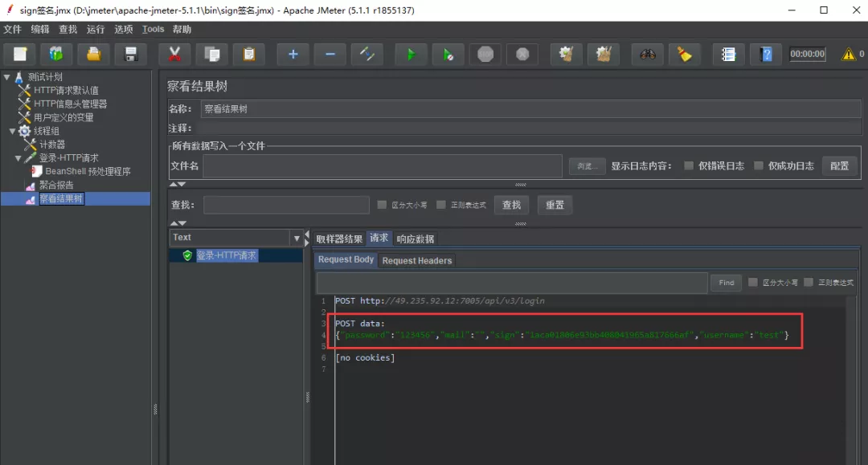Image resolution: width=868 pixels, height=465 pixels.
Task: Click the Copy toolbar icon
Action: (x=212, y=54)
